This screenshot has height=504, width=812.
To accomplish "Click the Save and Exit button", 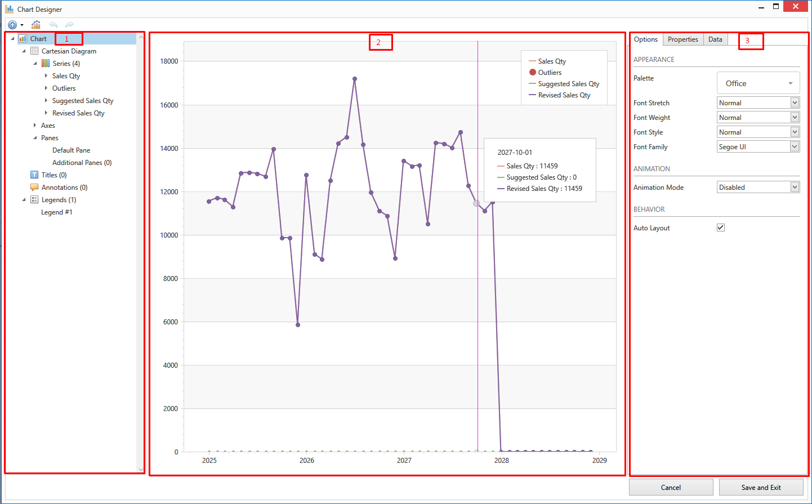I will click(x=761, y=487).
